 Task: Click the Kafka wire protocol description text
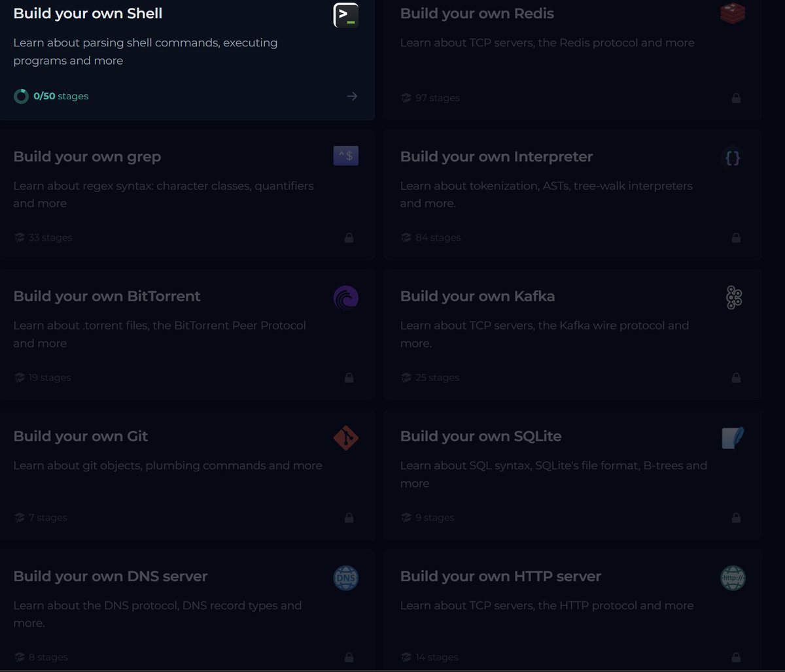[x=544, y=334]
